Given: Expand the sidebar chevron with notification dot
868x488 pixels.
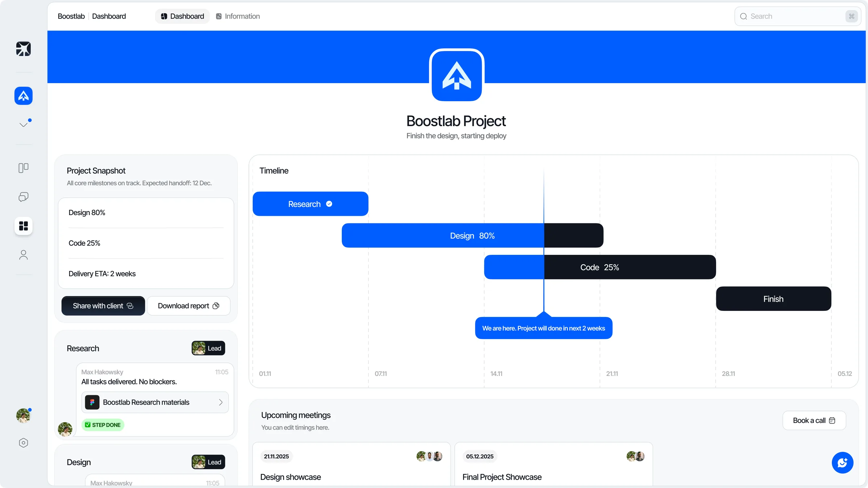Looking at the screenshot, I should [24, 124].
